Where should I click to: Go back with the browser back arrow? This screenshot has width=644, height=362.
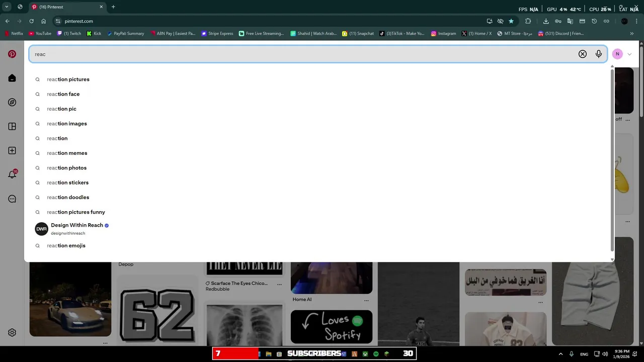(7, 21)
